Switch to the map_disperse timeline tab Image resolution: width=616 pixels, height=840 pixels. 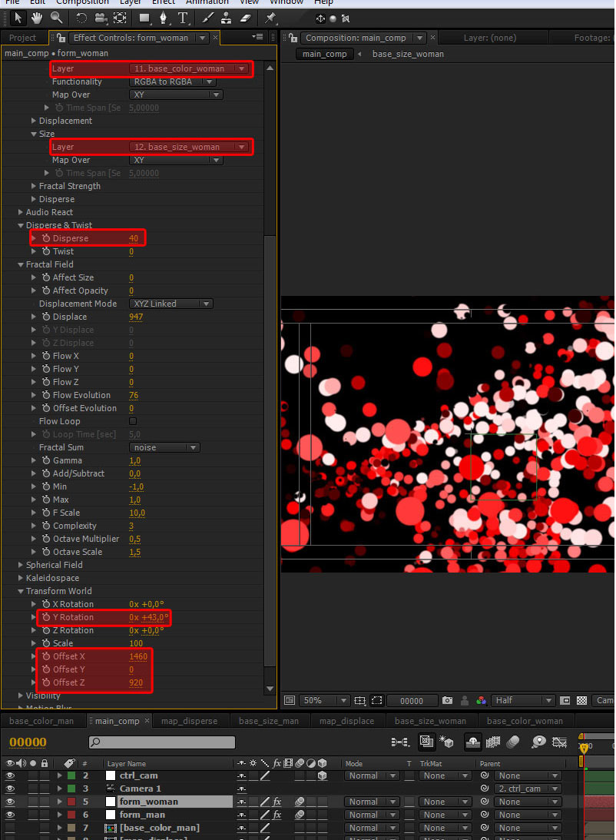pyautogui.click(x=190, y=721)
